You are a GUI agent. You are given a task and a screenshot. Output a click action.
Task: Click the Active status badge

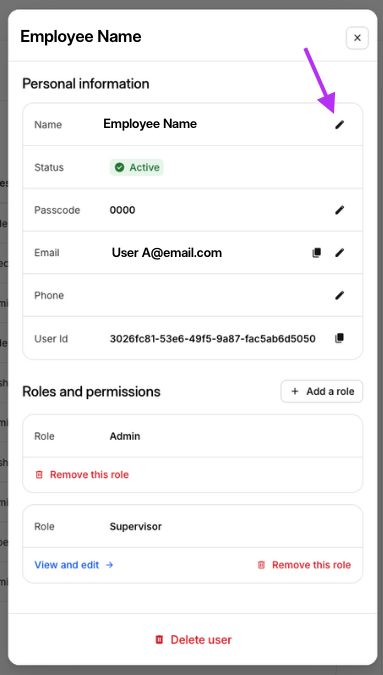coord(137,167)
